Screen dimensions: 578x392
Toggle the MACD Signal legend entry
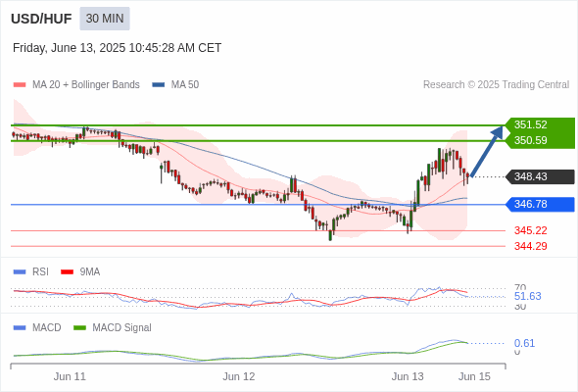[113, 328]
